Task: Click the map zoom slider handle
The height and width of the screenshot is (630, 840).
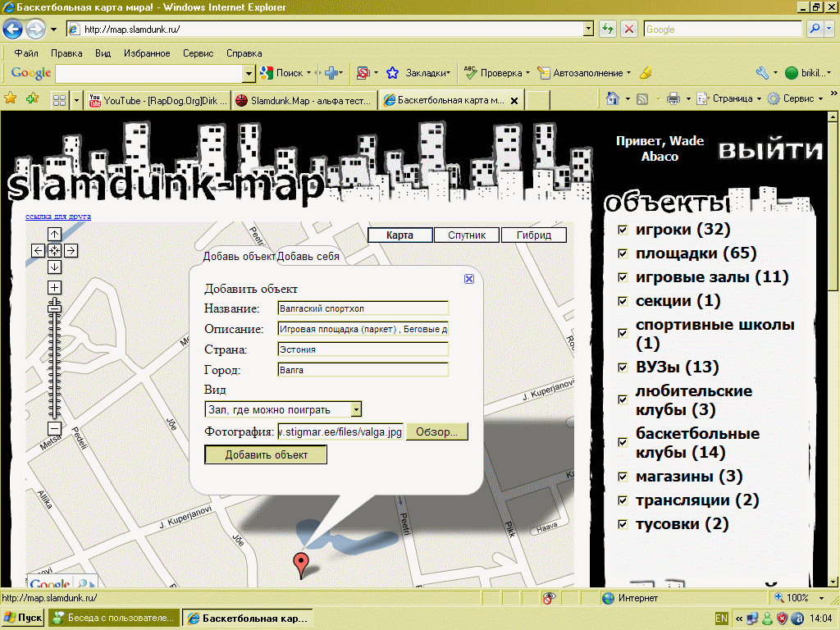Action: [54, 307]
